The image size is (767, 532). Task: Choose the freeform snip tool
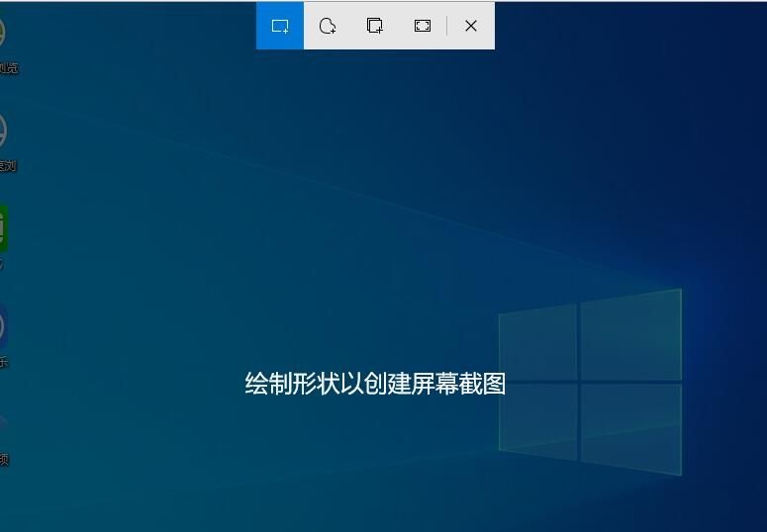(x=328, y=26)
